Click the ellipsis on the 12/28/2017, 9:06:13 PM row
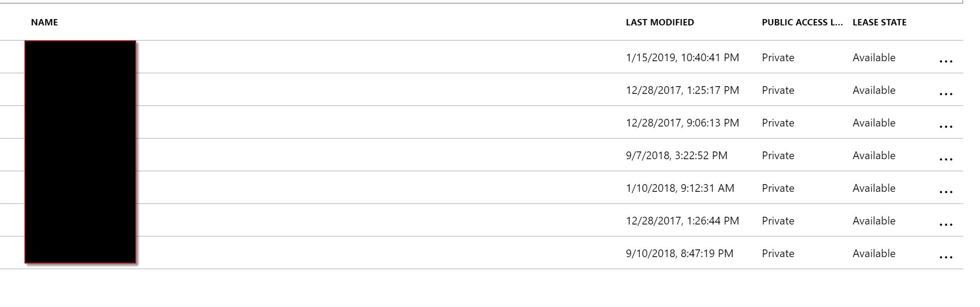This screenshot has width=980, height=307. click(946, 126)
